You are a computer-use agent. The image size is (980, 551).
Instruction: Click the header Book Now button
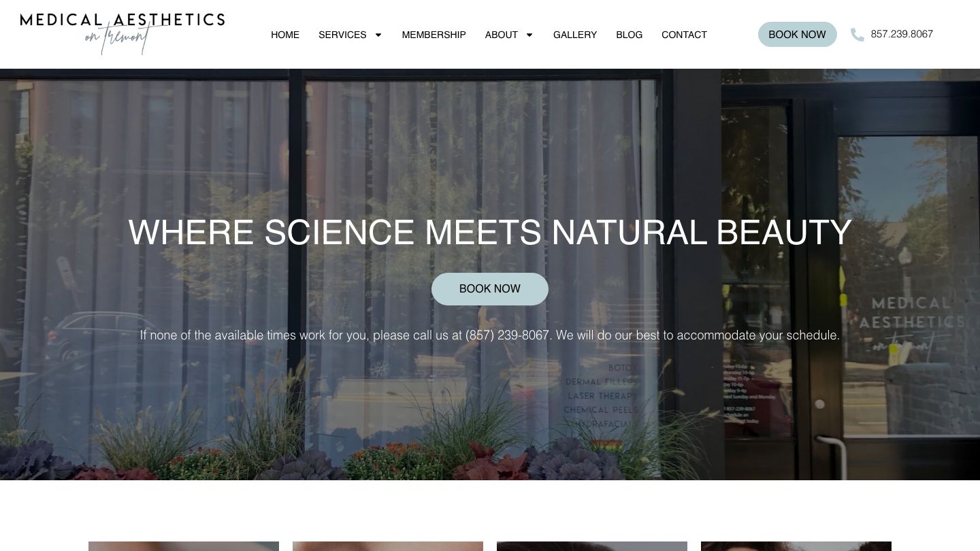(797, 34)
